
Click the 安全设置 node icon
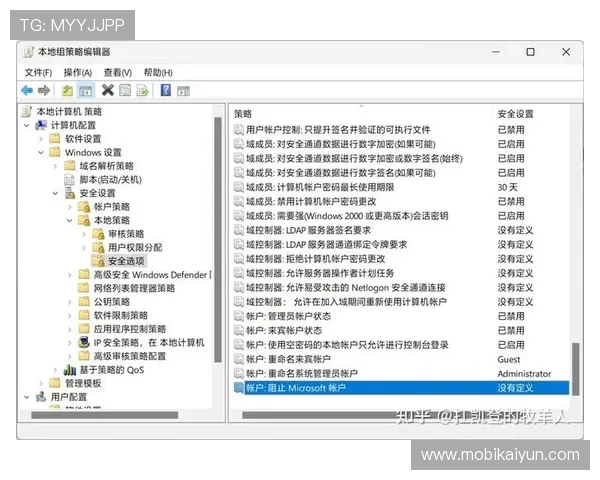(70, 193)
